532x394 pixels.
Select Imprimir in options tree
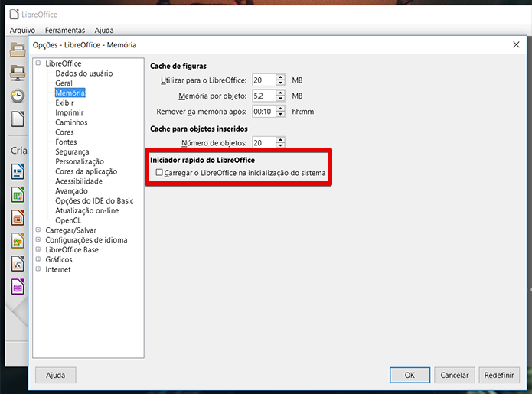[69, 112]
